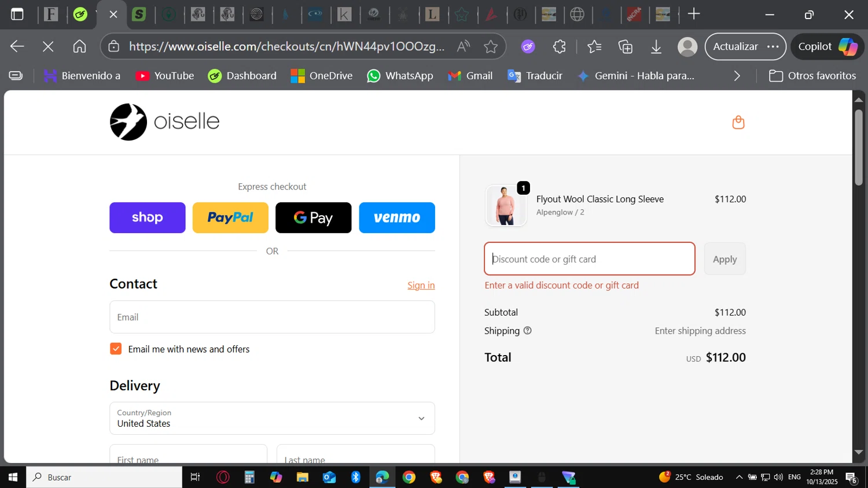Add this page to favorites with star icon

tap(491, 46)
